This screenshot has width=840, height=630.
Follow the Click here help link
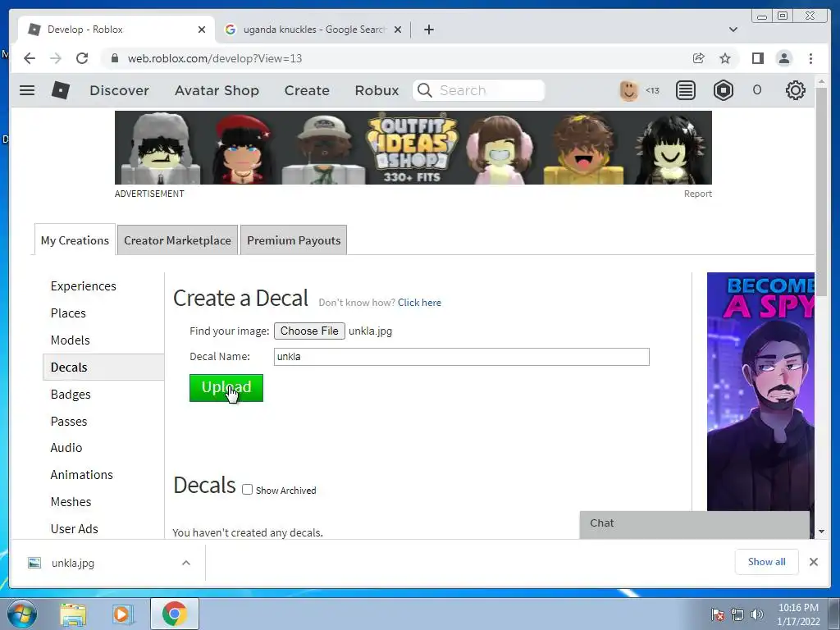click(419, 303)
